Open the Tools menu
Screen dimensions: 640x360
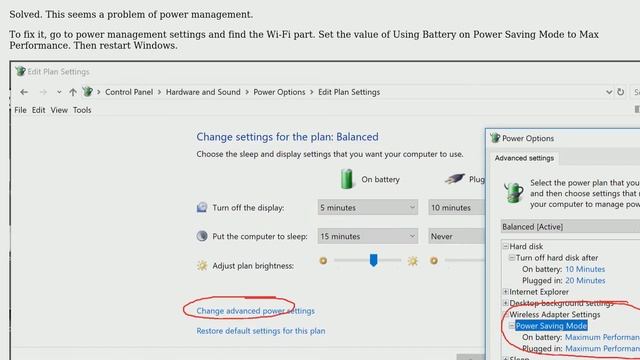pos(82,110)
